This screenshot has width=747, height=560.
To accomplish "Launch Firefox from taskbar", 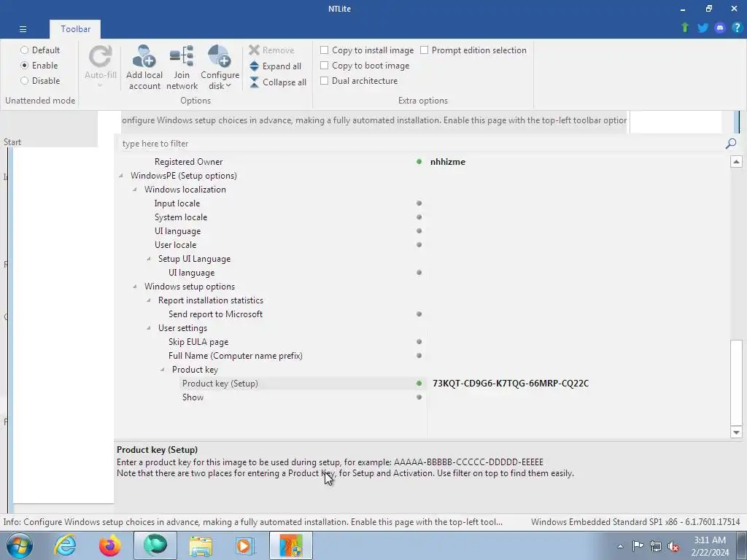I will pyautogui.click(x=110, y=545).
